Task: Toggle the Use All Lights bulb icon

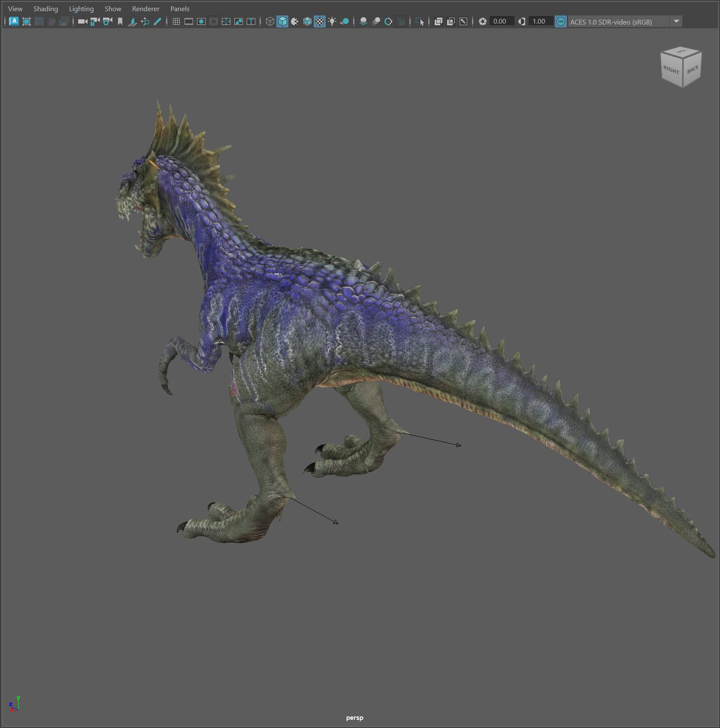Action: click(332, 21)
